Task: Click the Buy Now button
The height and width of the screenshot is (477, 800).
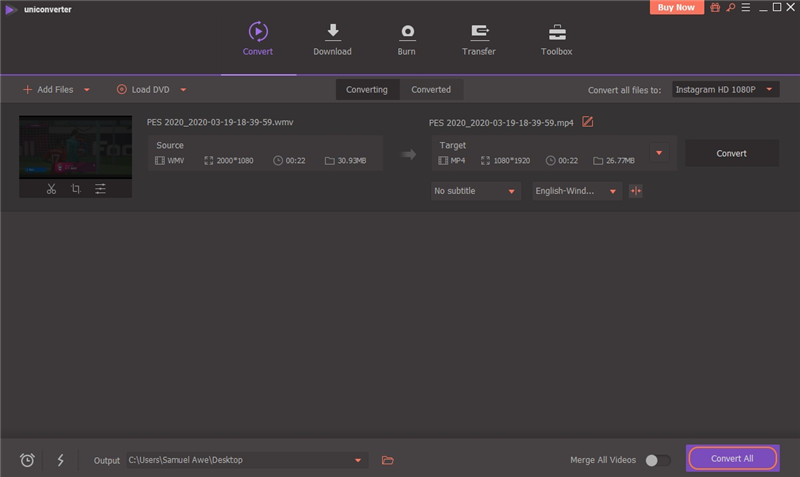Action: [676, 7]
